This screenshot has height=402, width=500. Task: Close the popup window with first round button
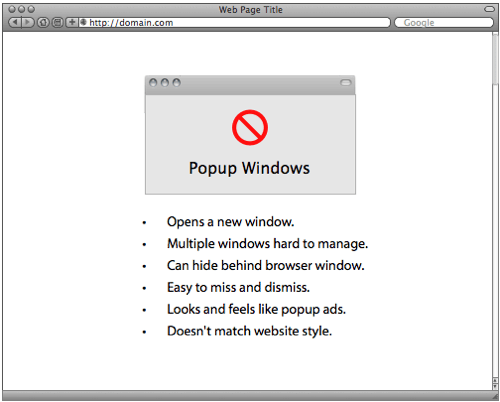(x=153, y=83)
